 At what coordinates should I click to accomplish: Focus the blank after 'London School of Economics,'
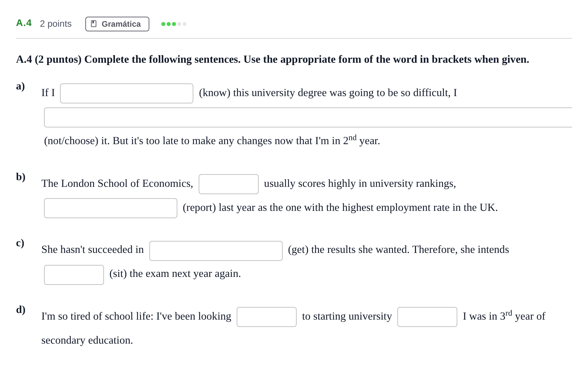pos(229,184)
